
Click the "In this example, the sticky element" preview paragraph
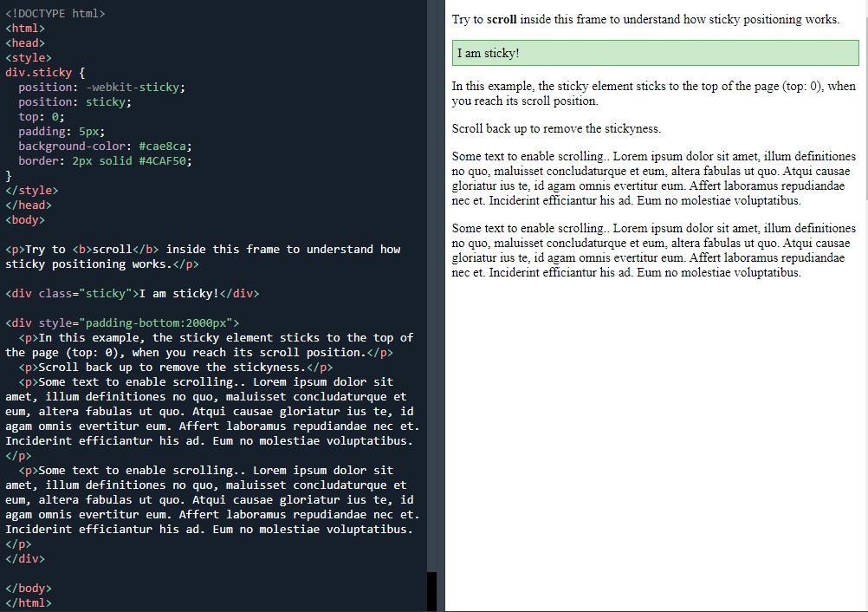(x=654, y=93)
